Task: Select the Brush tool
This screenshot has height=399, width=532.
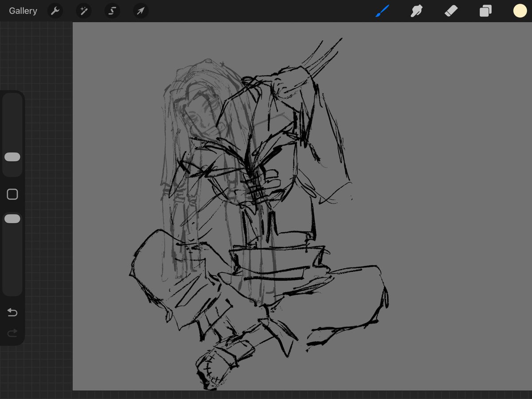Action: click(x=382, y=11)
